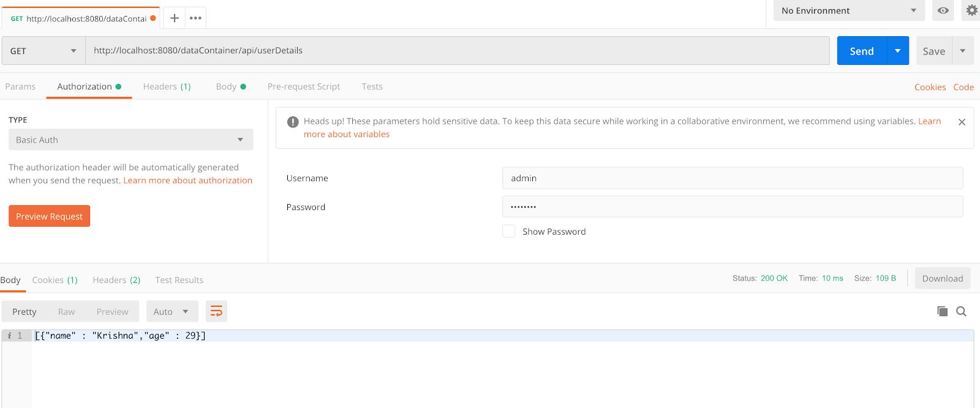Open the manage environments gear icon

click(x=971, y=10)
